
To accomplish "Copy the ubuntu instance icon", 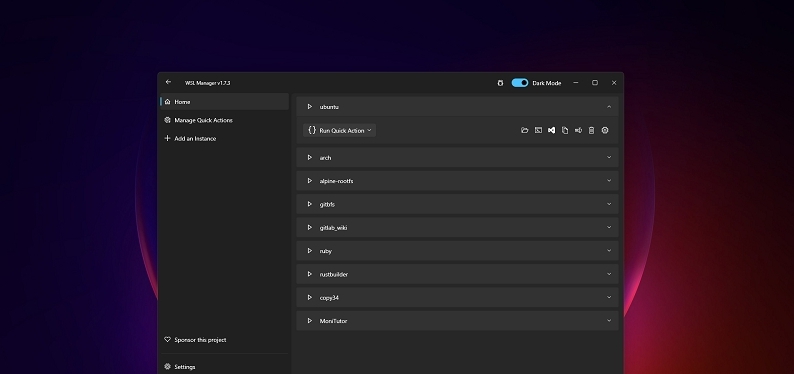I will coord(565,131).
